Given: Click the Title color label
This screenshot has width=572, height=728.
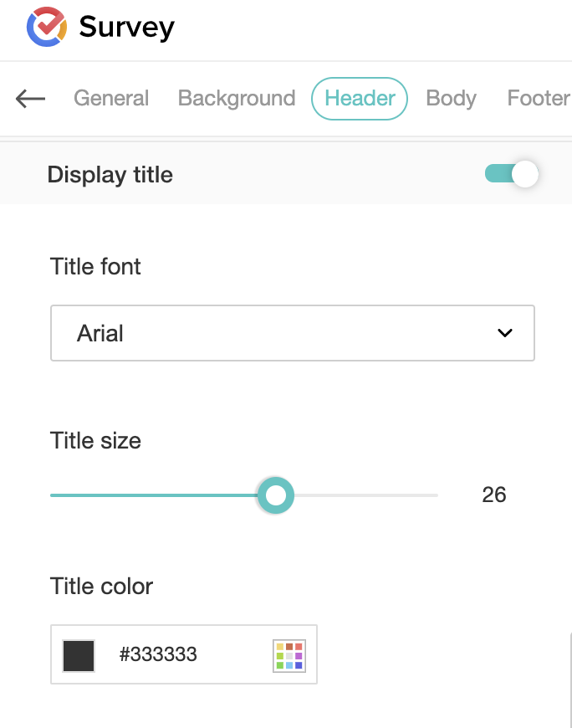Looking at the screenshot, I should 101,586.
